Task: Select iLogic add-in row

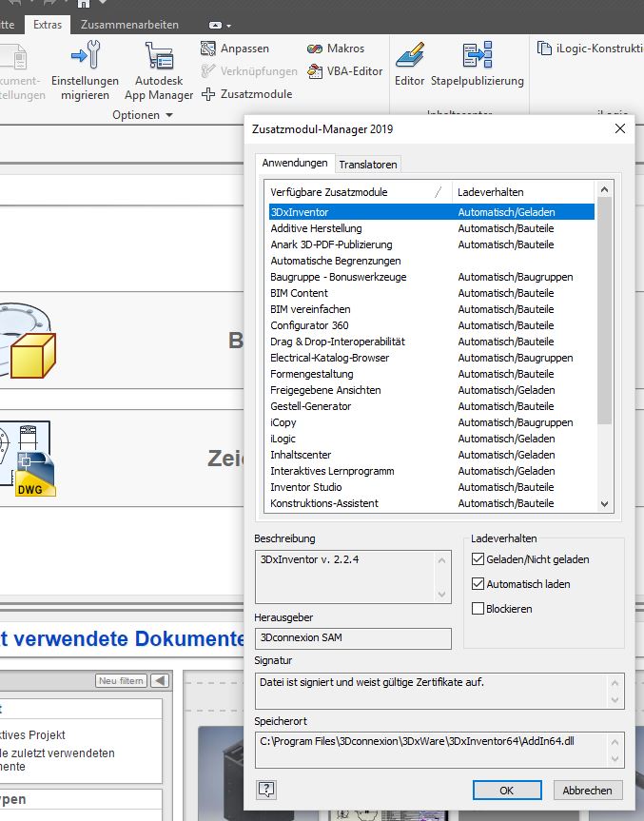Action: pos(432,439)
